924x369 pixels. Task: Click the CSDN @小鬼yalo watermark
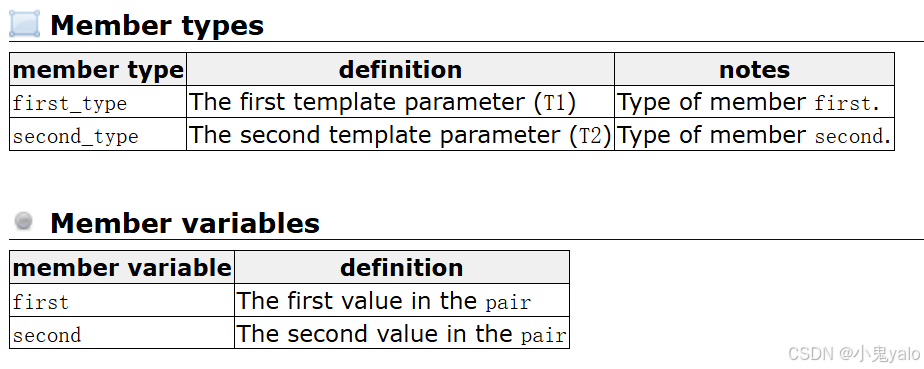coord(854,353)
